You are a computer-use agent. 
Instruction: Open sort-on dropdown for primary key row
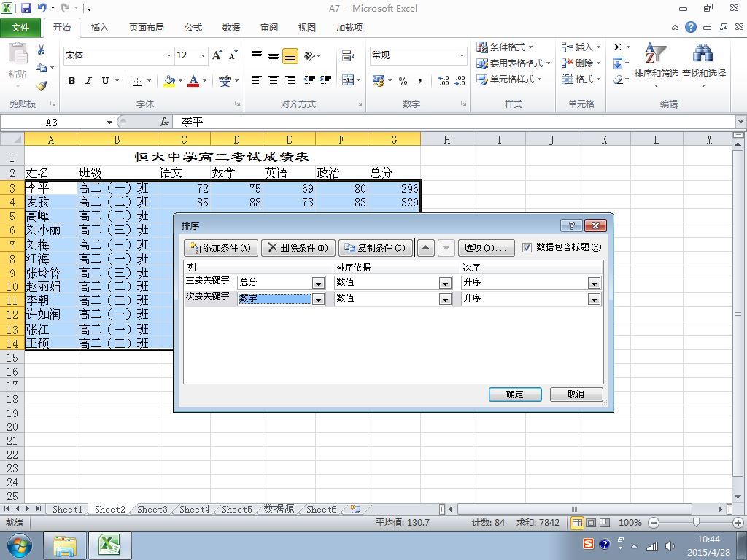tap(446, 283)
